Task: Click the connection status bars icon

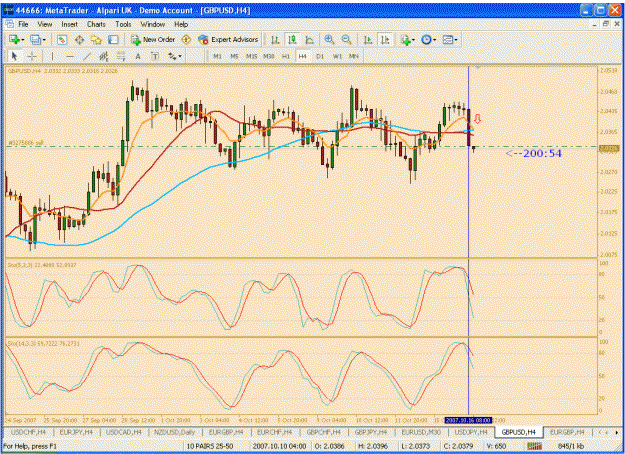Action: [534, 446]
